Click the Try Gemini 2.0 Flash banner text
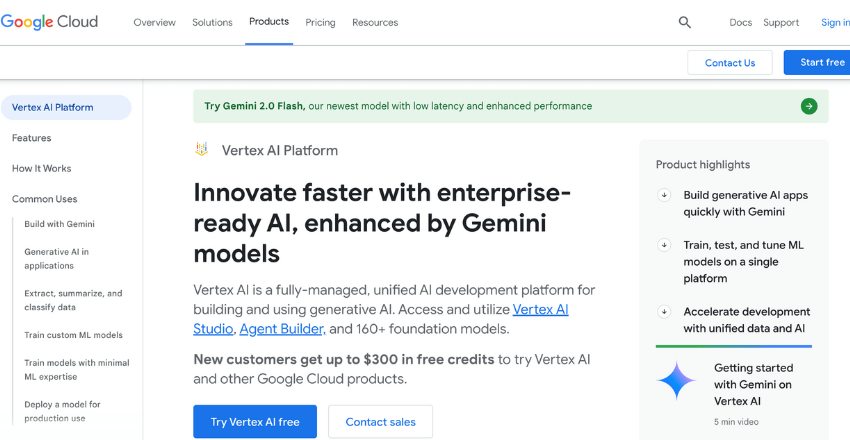Viewport: 850px width, 440px height. [398, 106]
